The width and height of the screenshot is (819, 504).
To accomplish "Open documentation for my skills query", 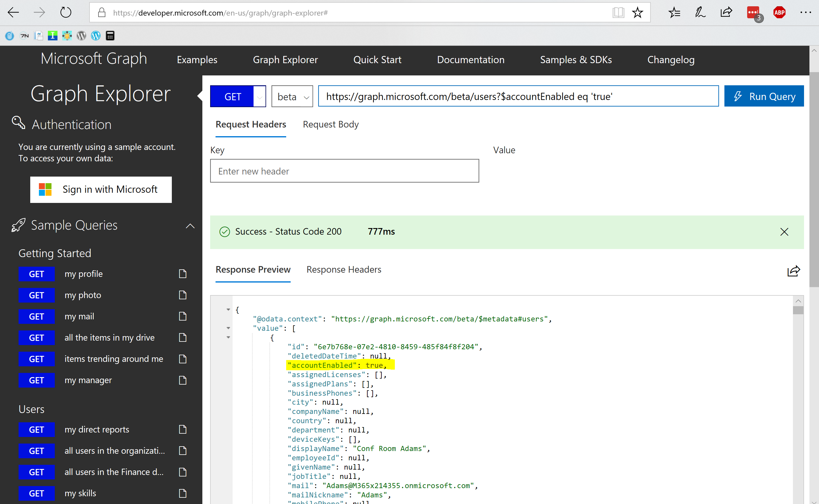I will coord(182,493).
